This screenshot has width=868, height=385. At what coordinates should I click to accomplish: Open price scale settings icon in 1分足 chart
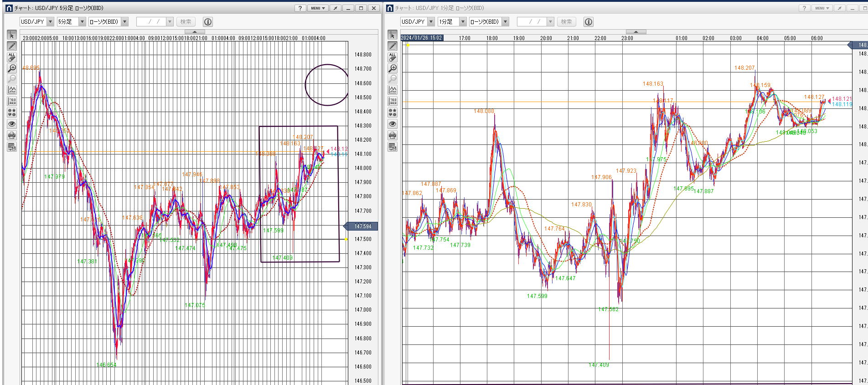pos(393,101)
